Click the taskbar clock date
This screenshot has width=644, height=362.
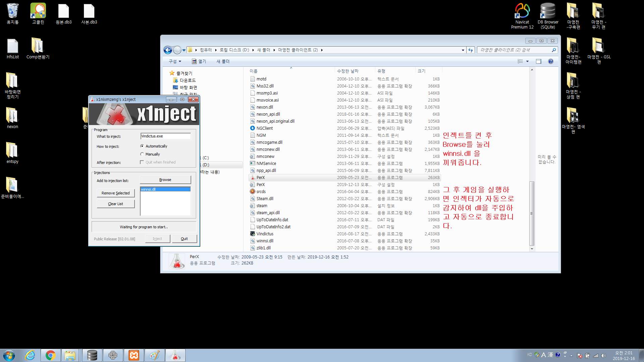pos(624,358)
